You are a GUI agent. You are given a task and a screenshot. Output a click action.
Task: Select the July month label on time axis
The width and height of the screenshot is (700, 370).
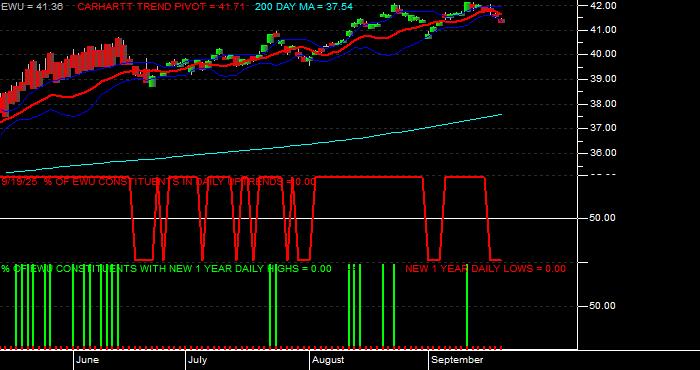(197, 360)
